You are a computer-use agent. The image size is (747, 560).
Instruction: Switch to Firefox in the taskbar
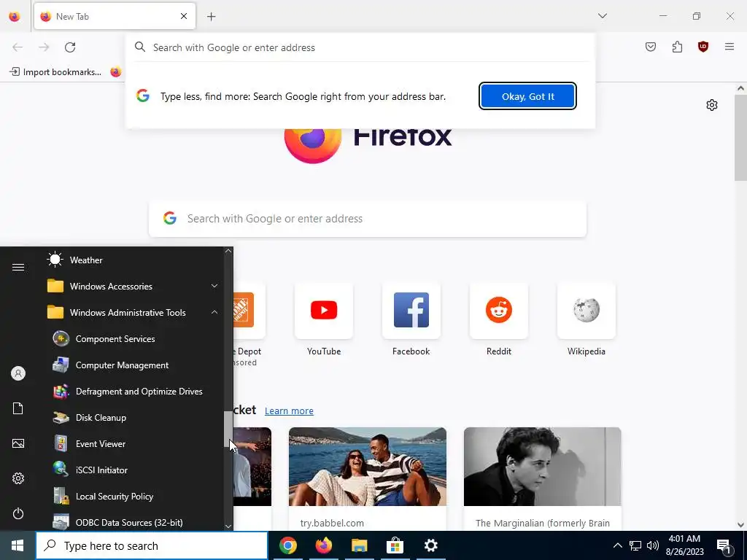coord(323,545)
